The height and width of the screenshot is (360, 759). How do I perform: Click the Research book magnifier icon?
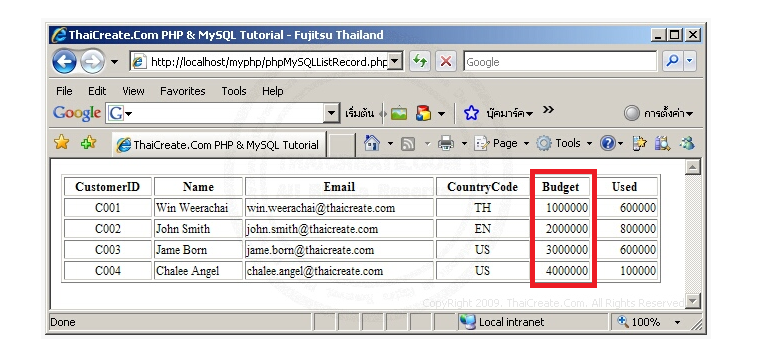point(662,143)
